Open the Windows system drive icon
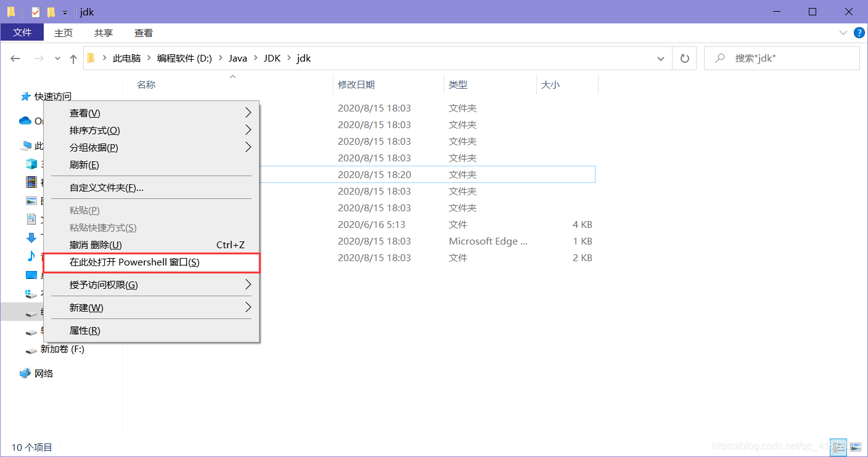868x457 pixels. pos(31,294)
